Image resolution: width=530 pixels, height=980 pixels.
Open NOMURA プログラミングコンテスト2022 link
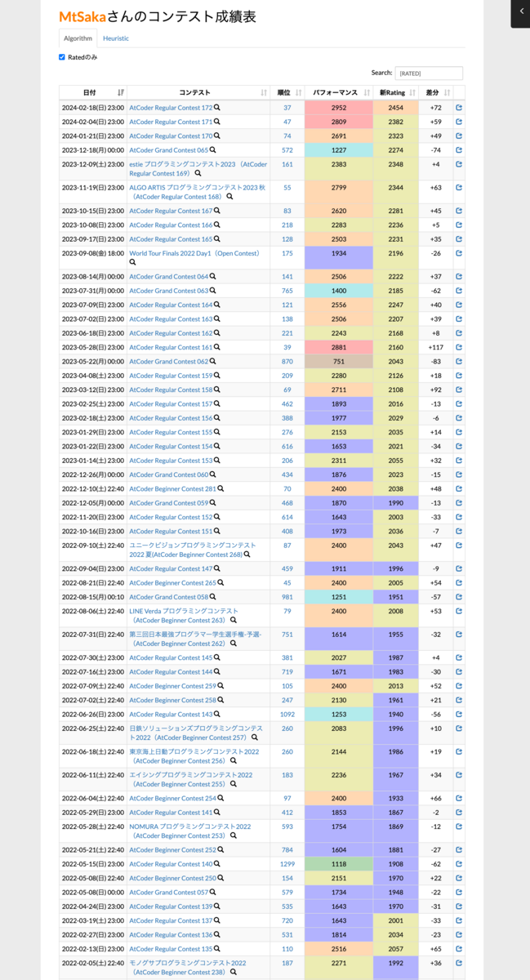189,831
